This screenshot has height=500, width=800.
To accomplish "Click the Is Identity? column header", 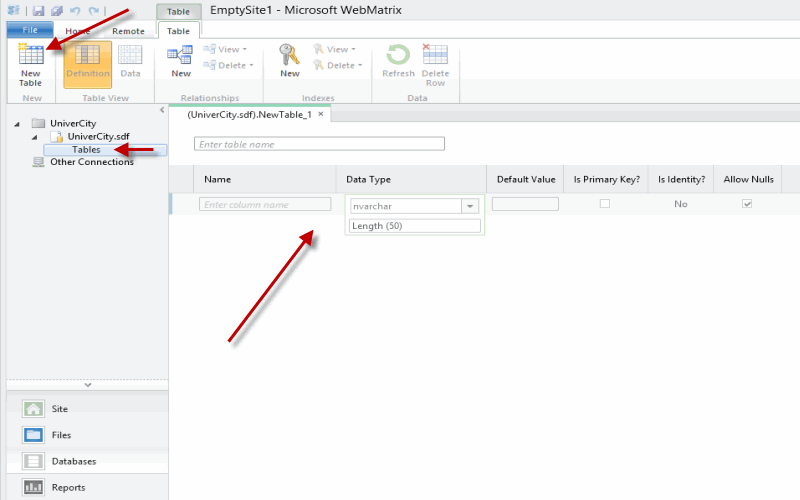I will 682,179.
